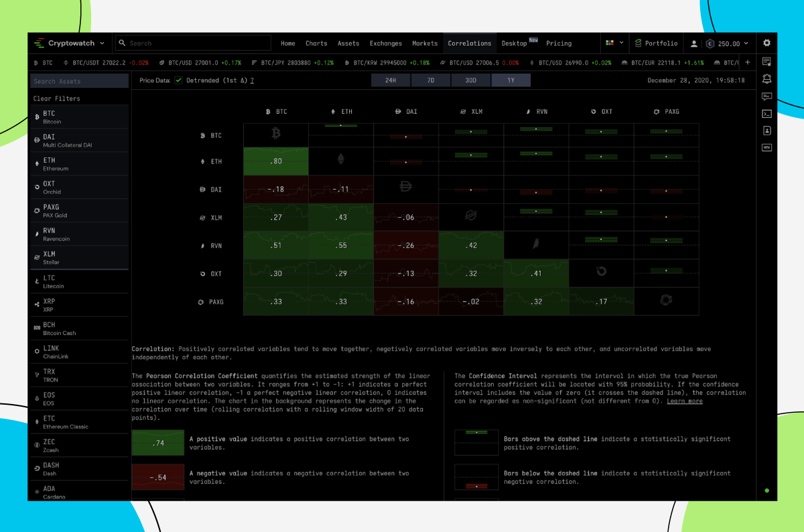Viewport: 804px width, 532px height.
Task: Open the user profile panel icon
Action: [766, 131]
